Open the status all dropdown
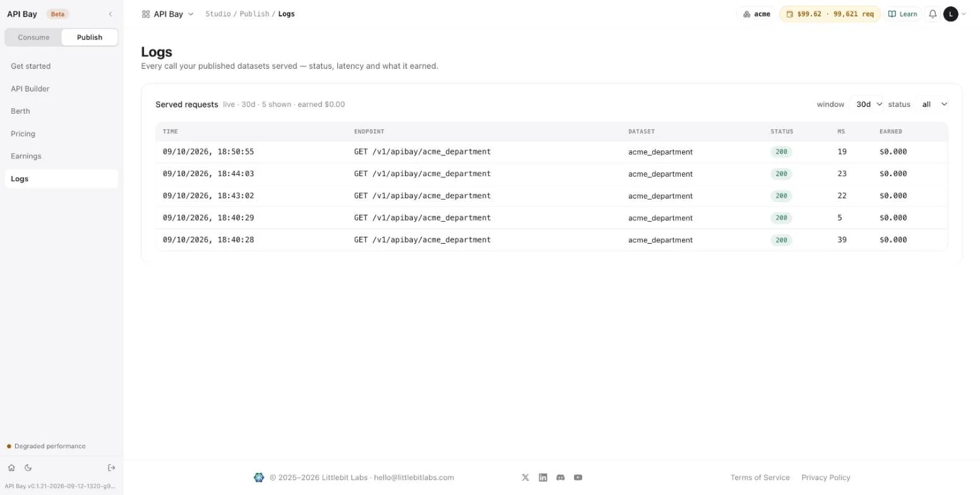The height and width of the screenshot is (495, 980). pos(934,104)
